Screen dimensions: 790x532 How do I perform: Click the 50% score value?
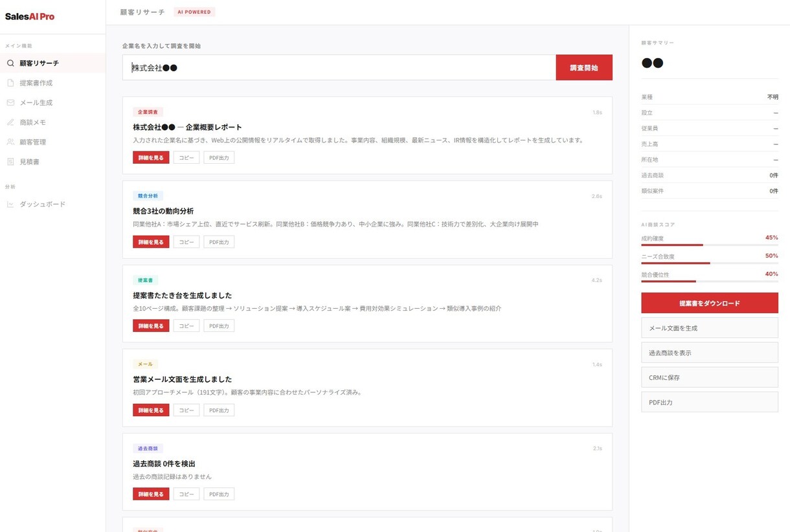pos(771,256)
